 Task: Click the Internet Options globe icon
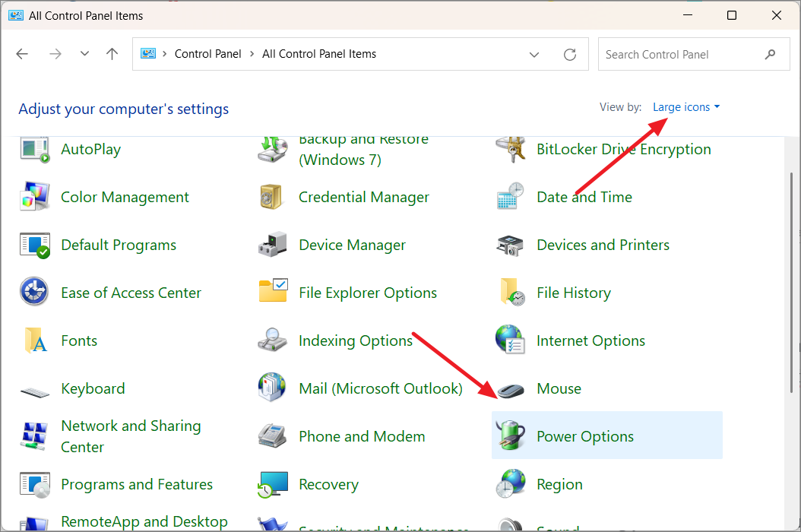coord(510,339)
